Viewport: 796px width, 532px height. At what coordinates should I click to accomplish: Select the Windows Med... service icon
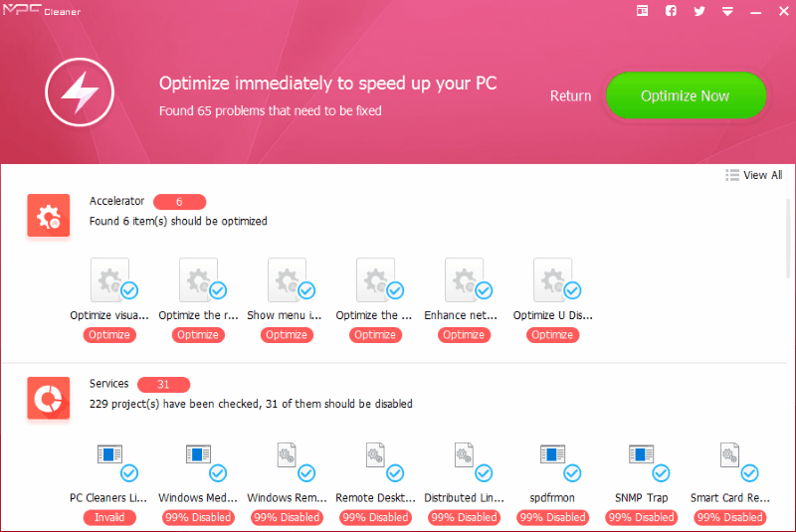point(198,454)
